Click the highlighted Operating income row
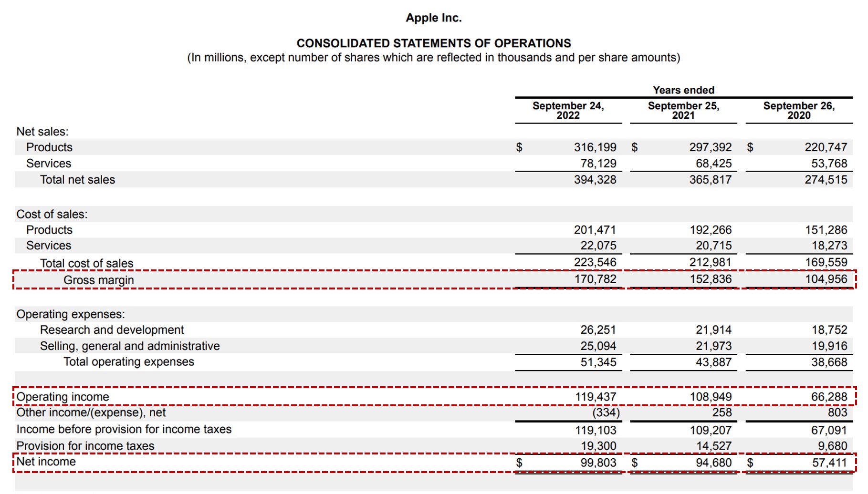This screenshot has width=868, height=494. click(62, 397)
